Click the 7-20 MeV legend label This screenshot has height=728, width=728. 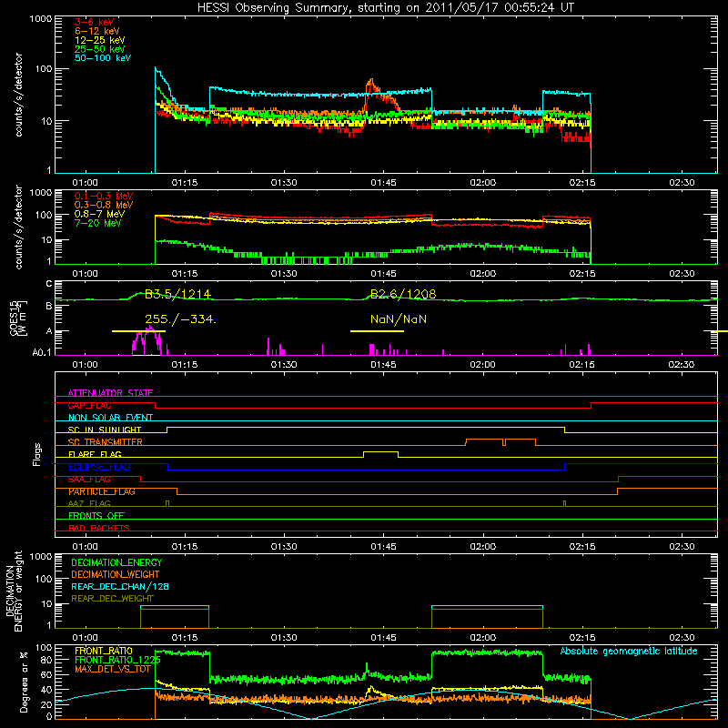[98, 223]
